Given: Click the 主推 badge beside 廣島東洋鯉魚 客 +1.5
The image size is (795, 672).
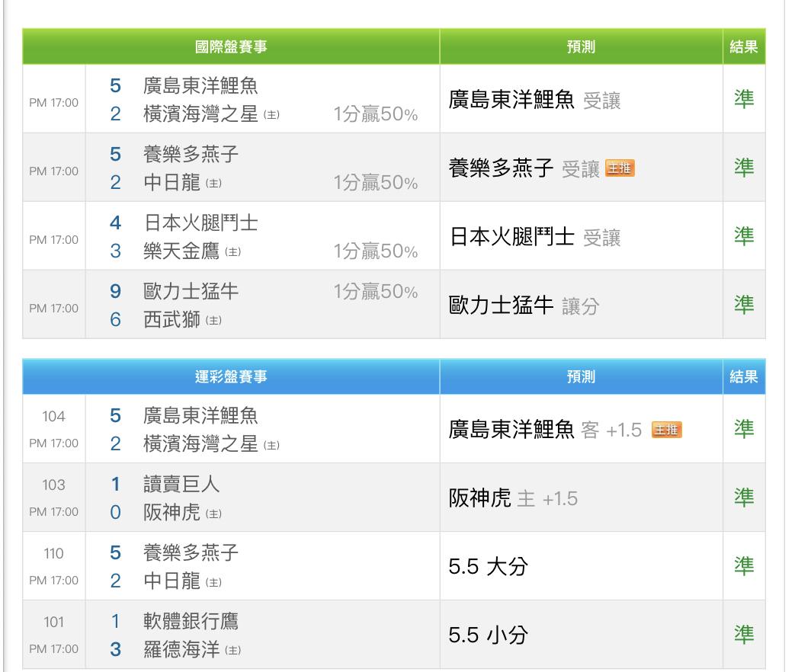Looking at the screenshot, I should (x=666, y=429).
